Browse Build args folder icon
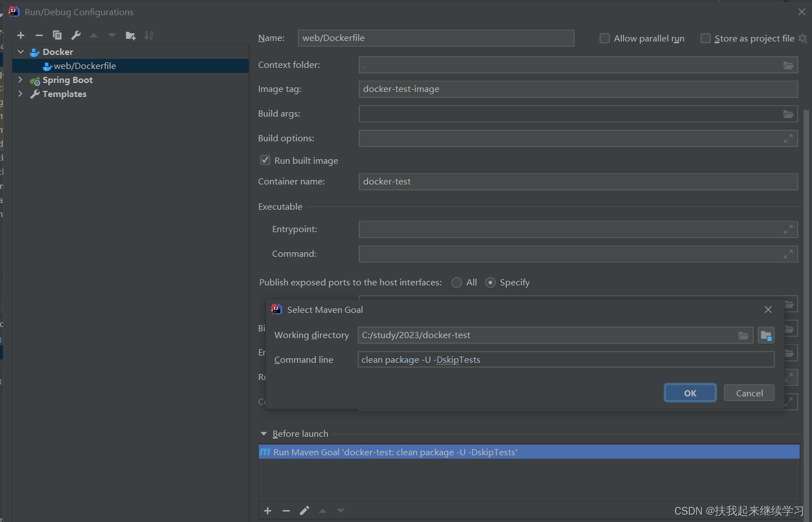812x522 pixels. 788,114
